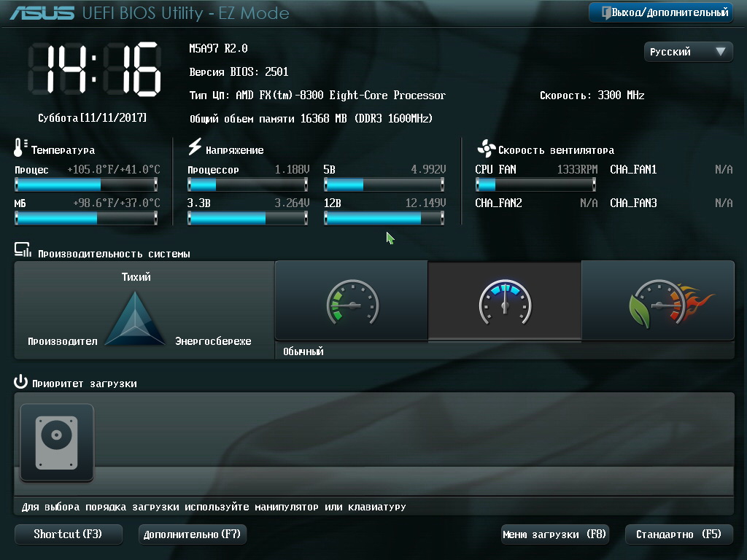Viewport: 747px width, 560px height.
Task: Click the thermometer Температура icon
Action: [x=20, y=147]
